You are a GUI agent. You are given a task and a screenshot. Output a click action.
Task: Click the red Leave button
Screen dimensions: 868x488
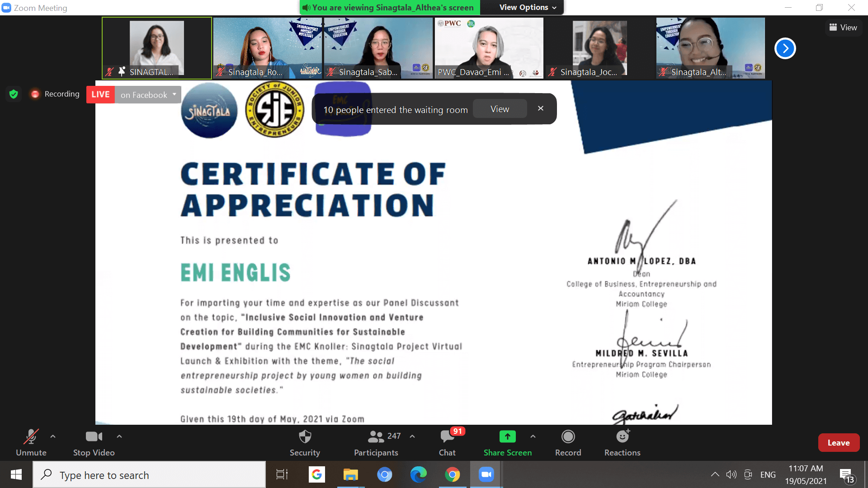click(x=839, y=443)
